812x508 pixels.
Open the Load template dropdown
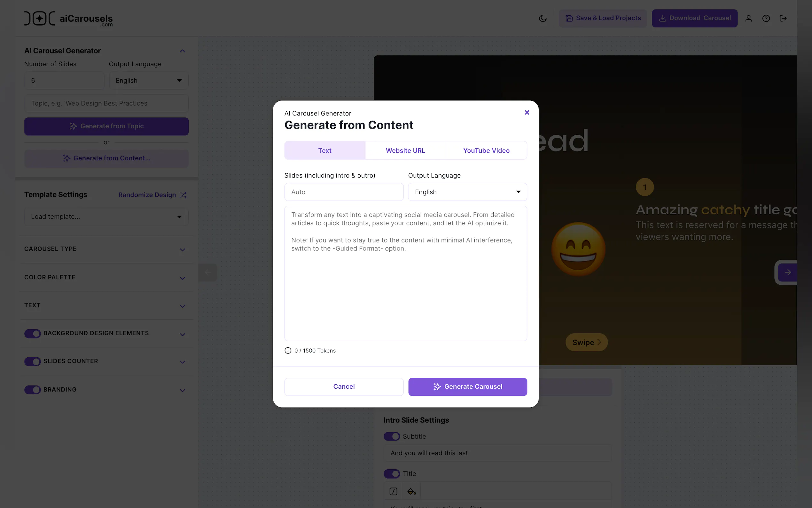click(x=106, y=217)
